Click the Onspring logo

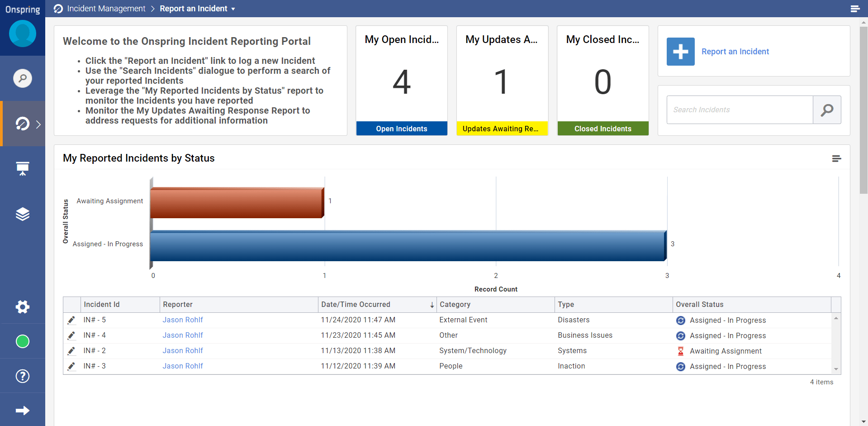coord(23,9)
